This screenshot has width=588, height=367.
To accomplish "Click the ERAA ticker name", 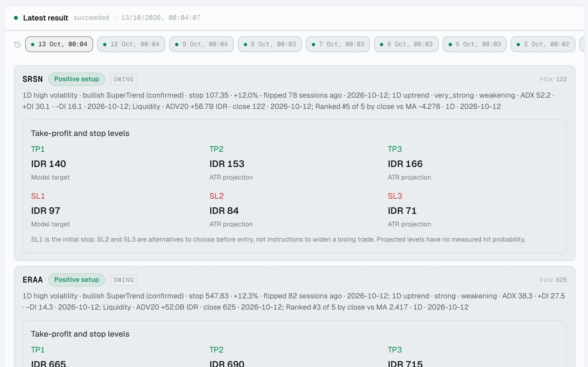I will [33, 280].
